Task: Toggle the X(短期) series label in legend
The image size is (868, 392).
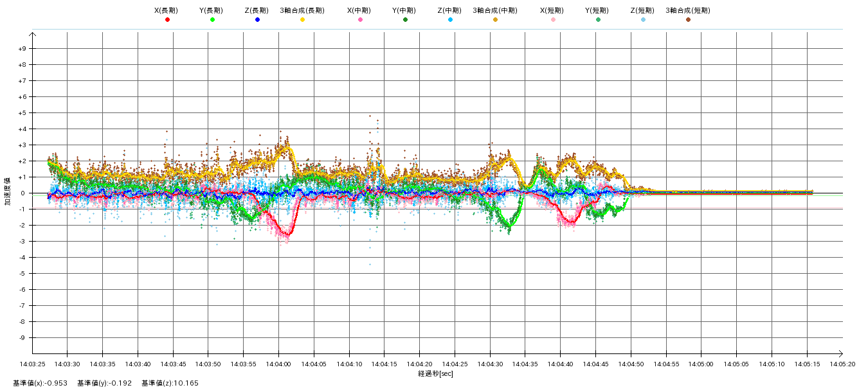Action: pyautogui.click(x=552, y=10)
